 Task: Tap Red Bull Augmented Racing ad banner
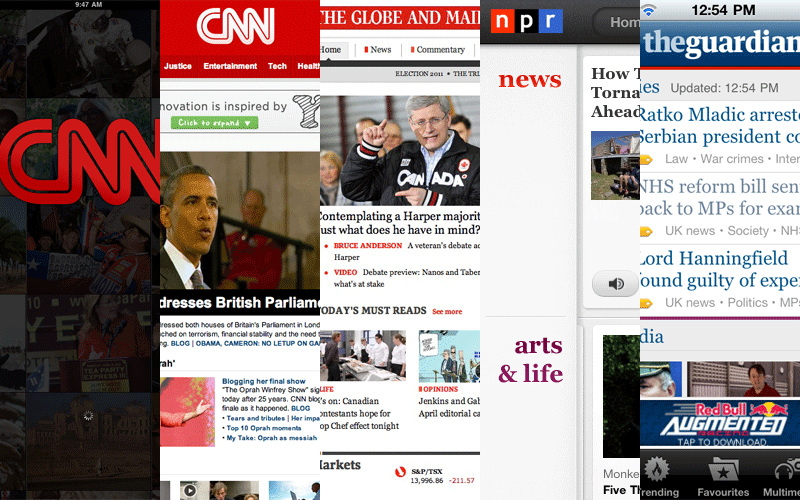pyautogui.click(x=720, y=423)
